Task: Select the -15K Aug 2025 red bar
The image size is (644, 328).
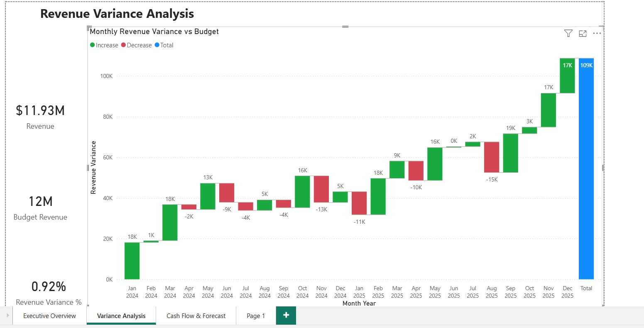Action: pos(492,158)
